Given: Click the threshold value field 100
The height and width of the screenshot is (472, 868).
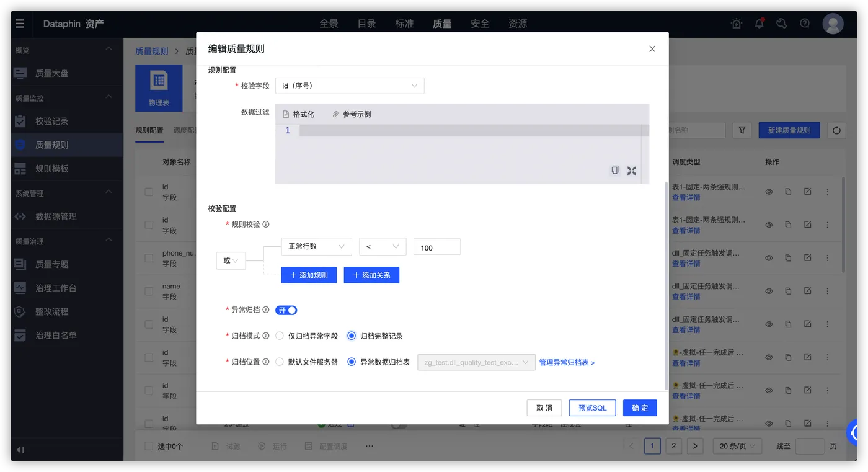Looking at the screenshot, I should tap(437, 247).
